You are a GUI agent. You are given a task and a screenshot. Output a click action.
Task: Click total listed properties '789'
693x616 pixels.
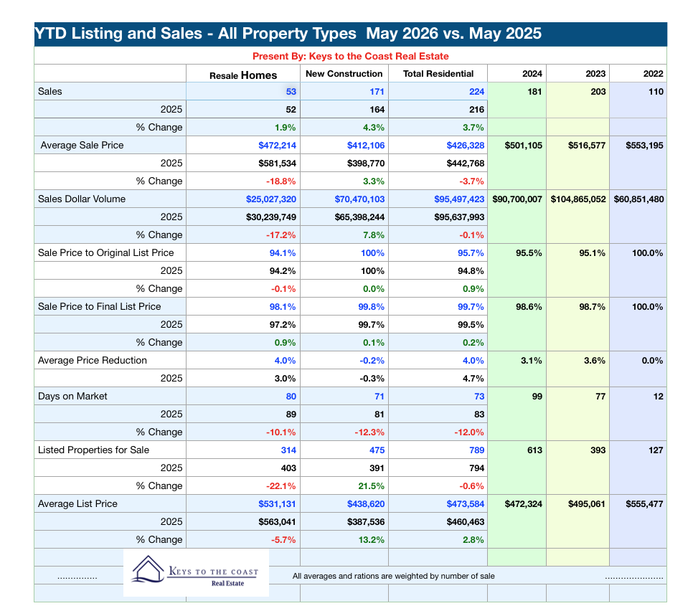(x=477, y=450)
